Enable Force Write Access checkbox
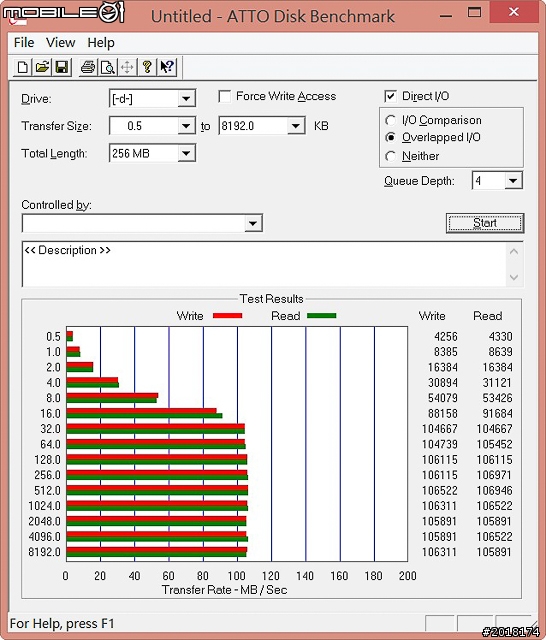 (x=224, y=96)
